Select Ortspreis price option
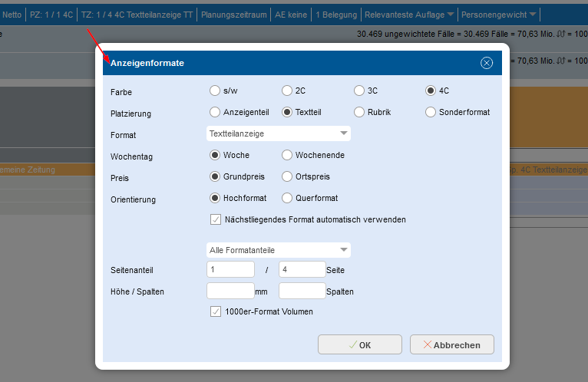 click(287, 176)
